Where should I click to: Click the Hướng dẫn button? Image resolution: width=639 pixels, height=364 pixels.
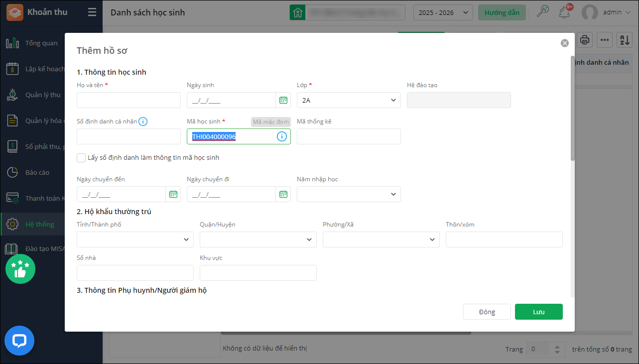click(x=502, y=12)
